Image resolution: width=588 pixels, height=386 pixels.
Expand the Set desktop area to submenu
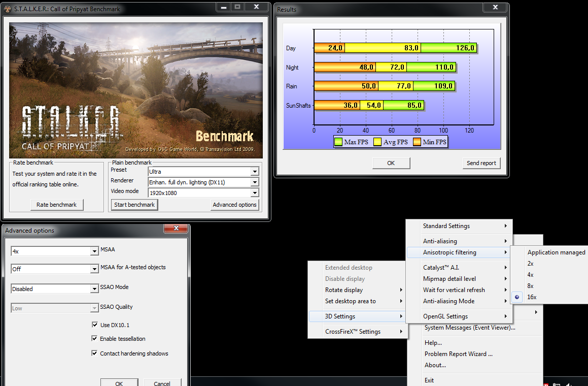[x=358, y=301]
